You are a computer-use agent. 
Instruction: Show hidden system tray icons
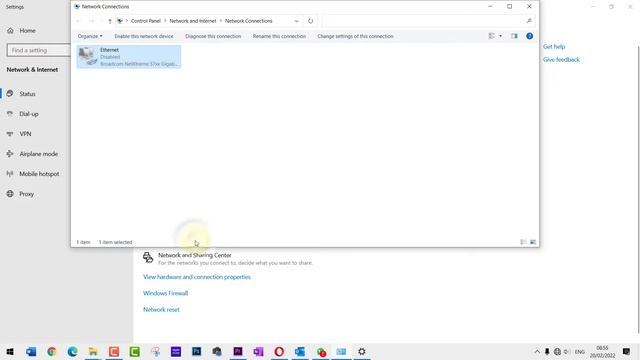537,351
